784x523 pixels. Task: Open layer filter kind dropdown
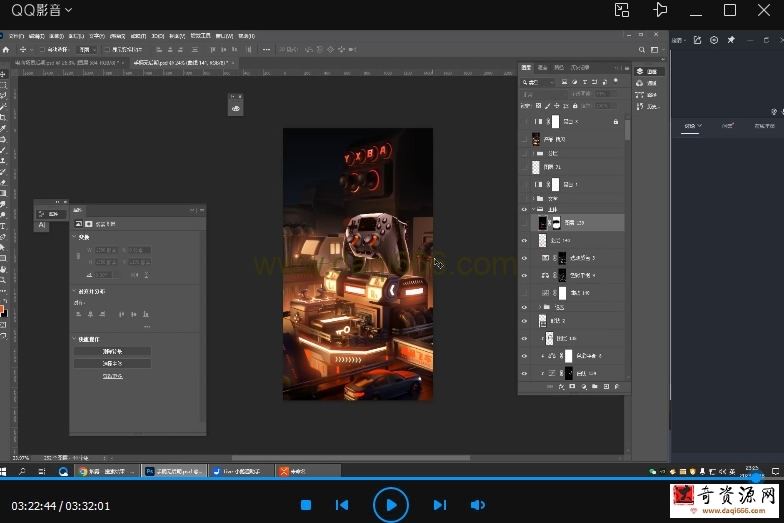538,82
